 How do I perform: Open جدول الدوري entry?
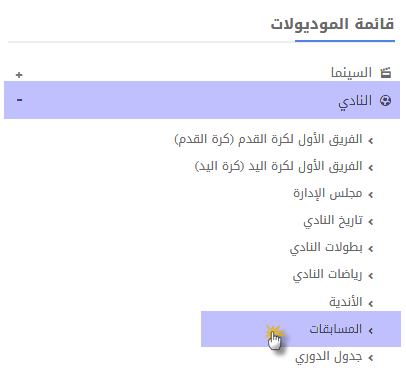pos(329,357)
